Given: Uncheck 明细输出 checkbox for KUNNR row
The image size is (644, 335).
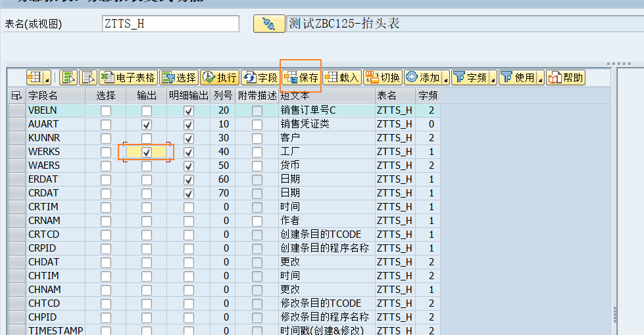Looking at the screenshot, I should pos(189,138).
